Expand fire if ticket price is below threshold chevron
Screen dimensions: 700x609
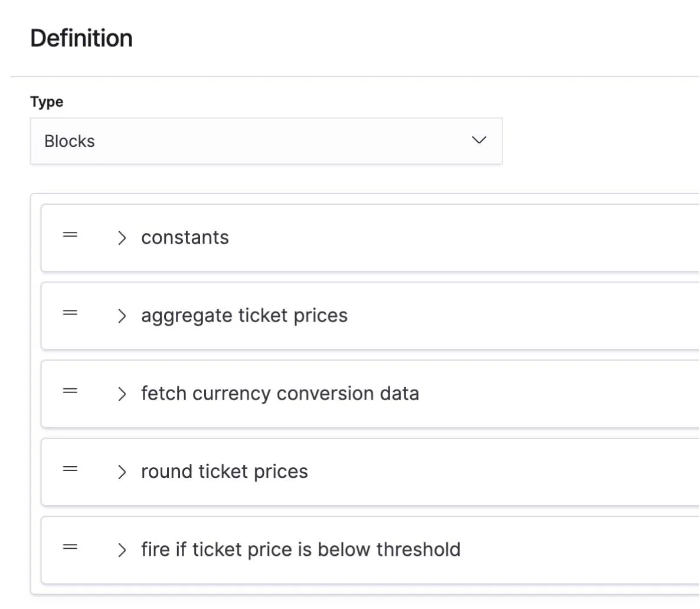122,550
